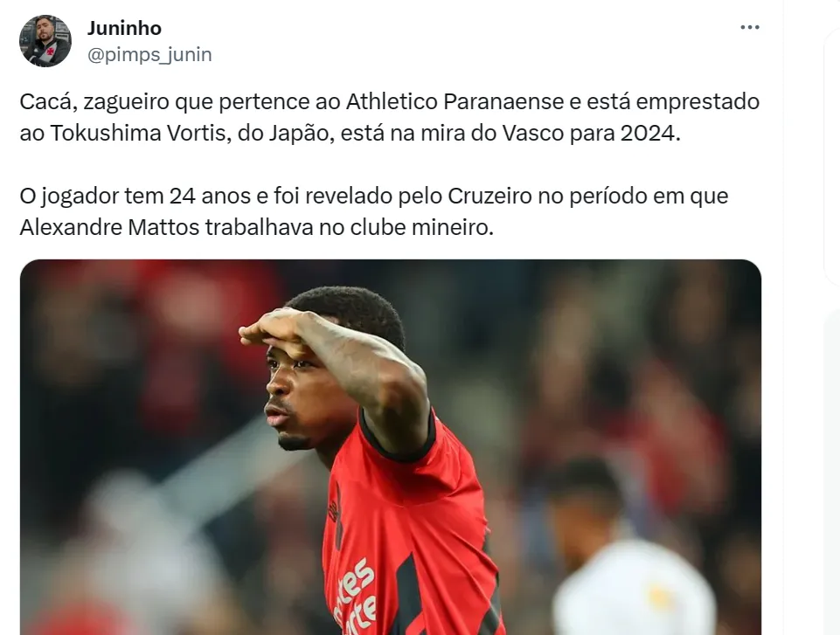Open the three-dot more options menu
Viewport: 840px width, 635px height.
pyautogui.click(x=749, y=27)
